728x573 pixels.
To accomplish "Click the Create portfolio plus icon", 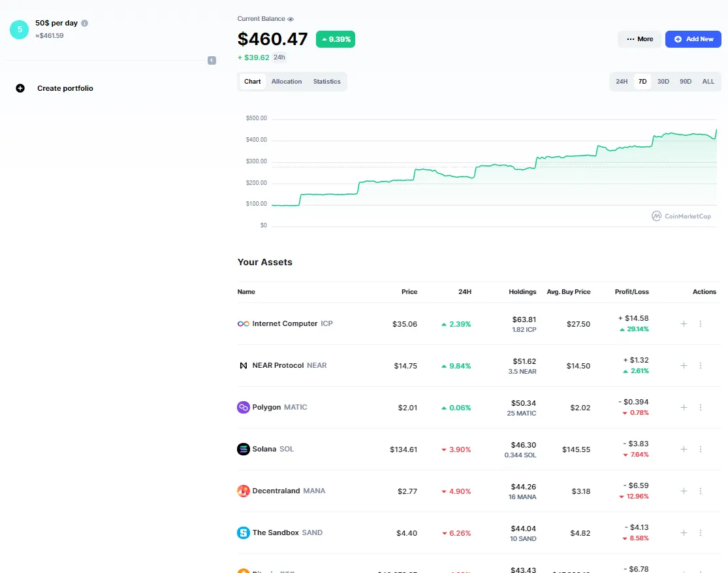I will 20,88.
